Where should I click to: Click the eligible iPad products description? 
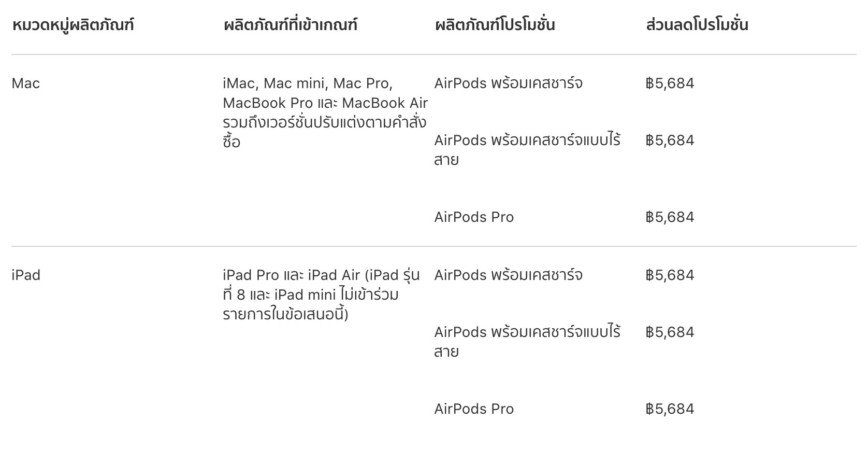[322, 294]
